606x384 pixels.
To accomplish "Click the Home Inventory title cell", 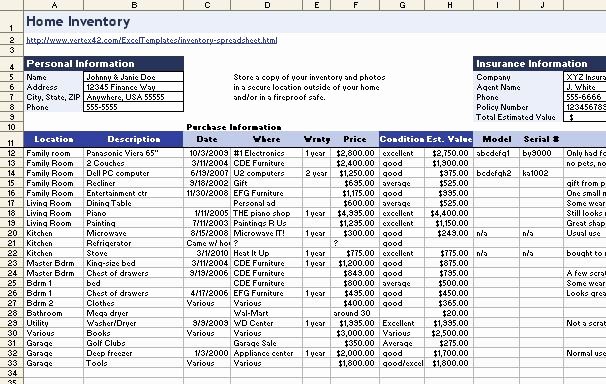I will pos(78,22).
